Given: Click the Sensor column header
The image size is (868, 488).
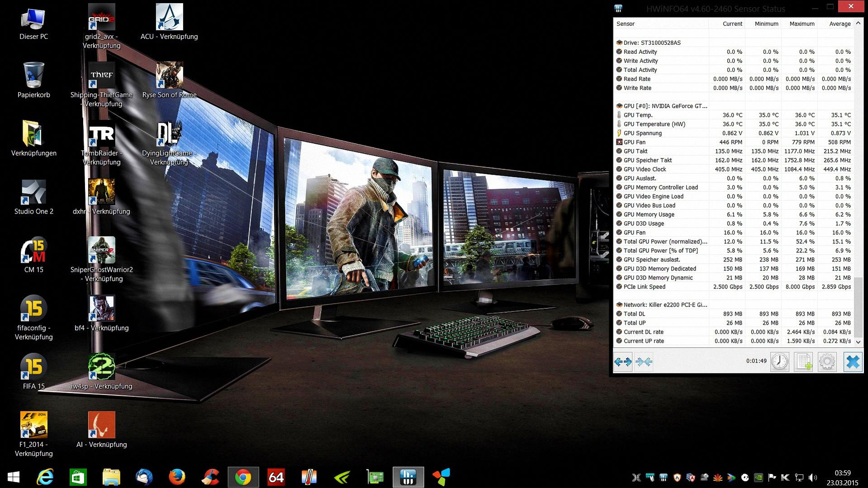Looking at the screenshot, I should tap(661, 24).
